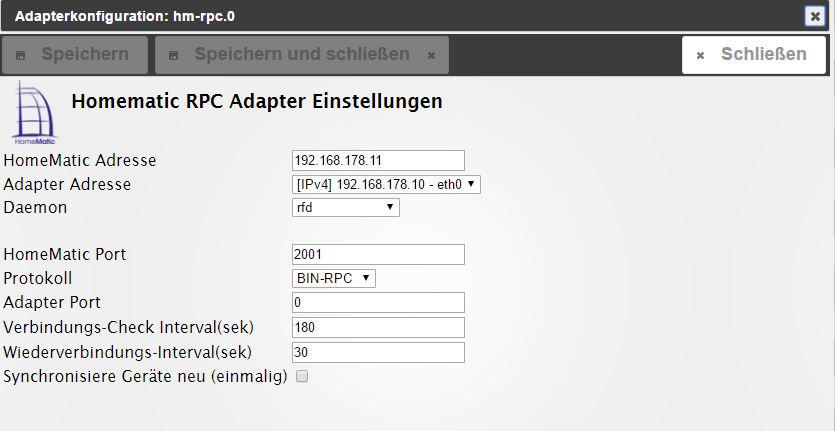Click the Synchronisiere Geräte neu (einmalig) label
835x431 pixels.
tap(145, 377)
